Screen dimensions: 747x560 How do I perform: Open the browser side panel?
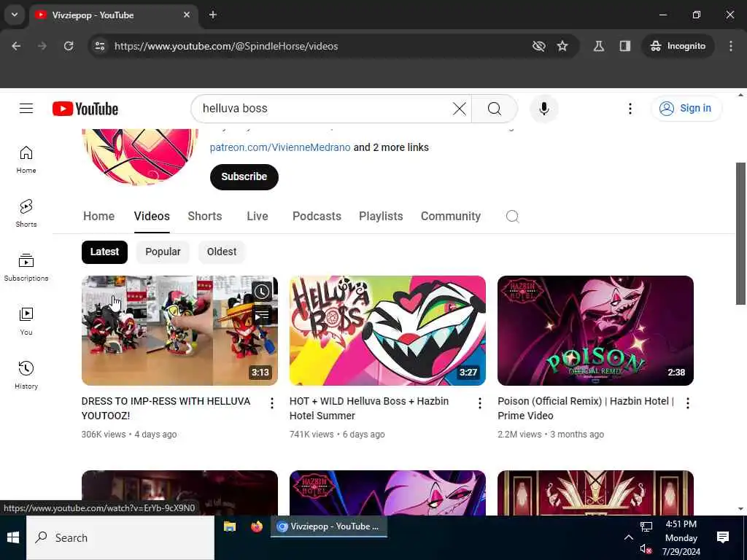pyautogui.click(x=625, y=46)
